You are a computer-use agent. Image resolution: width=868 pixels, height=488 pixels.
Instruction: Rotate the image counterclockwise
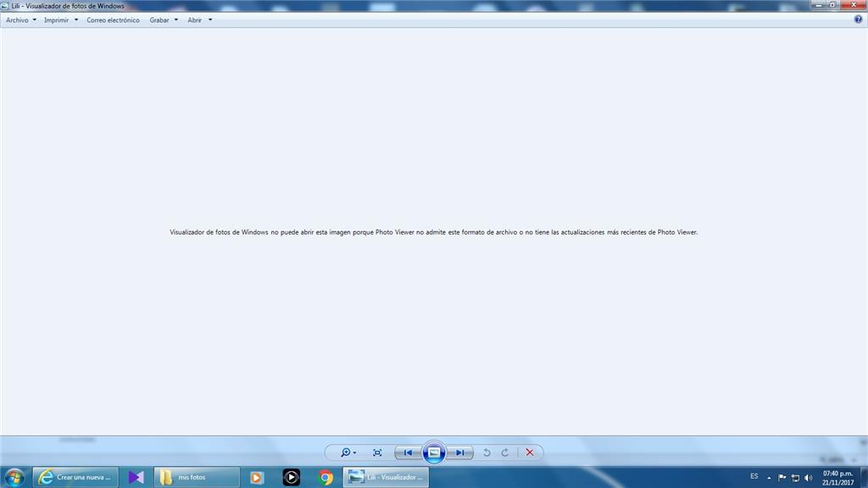(x=487, y=452)
